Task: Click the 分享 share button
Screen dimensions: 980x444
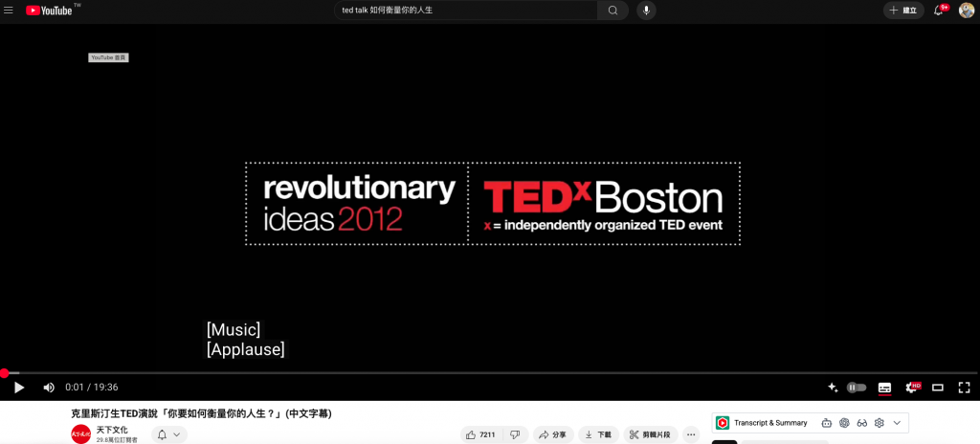Action: (x=552, y=434)
